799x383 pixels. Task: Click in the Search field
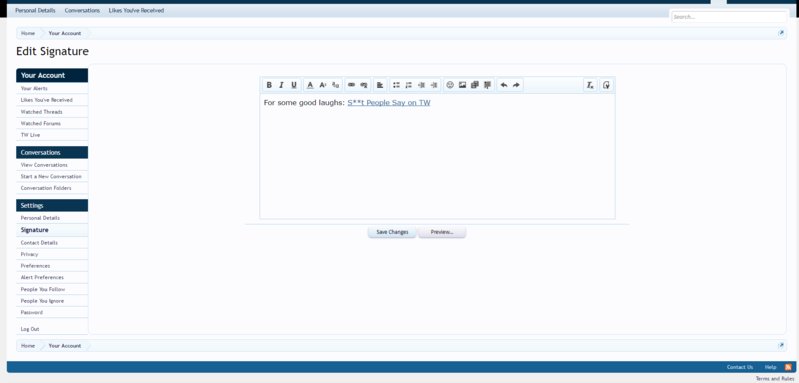click(729, 17)
